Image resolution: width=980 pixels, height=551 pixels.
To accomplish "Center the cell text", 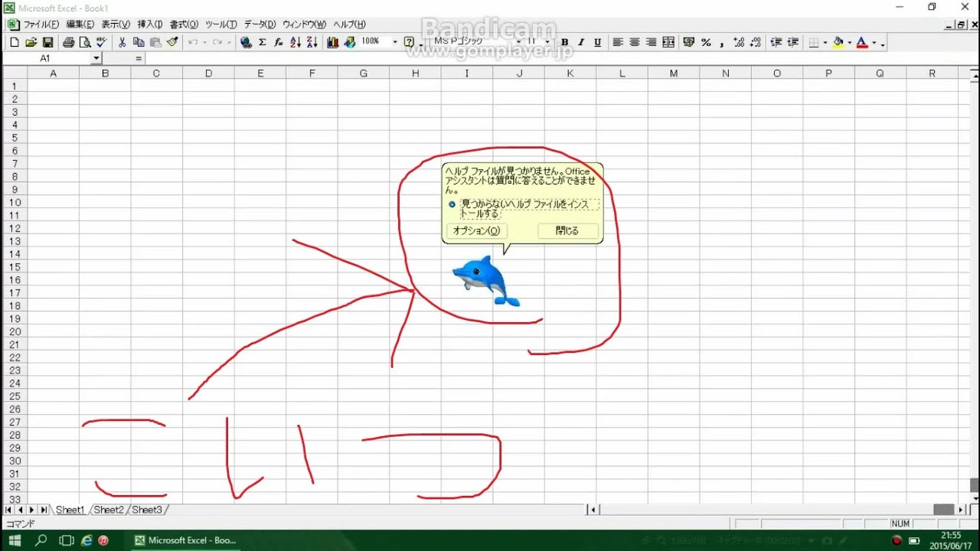I will click(x=635, y=43).
